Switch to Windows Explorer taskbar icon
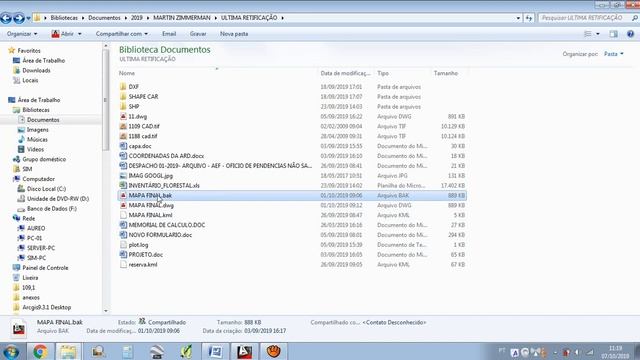 coord(69,351)
